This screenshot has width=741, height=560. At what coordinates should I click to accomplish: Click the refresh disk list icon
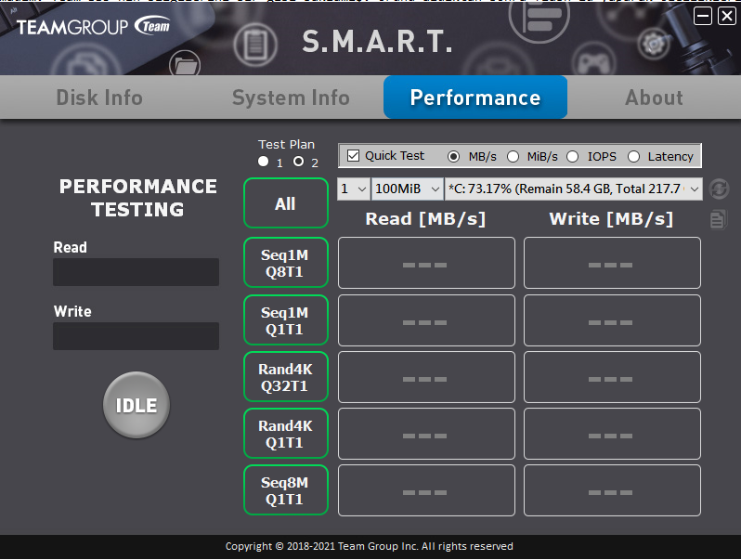tap(719, 189)
